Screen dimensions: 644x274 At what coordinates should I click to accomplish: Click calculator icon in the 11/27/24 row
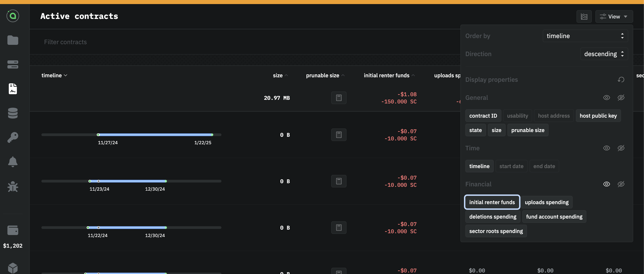point(339,135)
